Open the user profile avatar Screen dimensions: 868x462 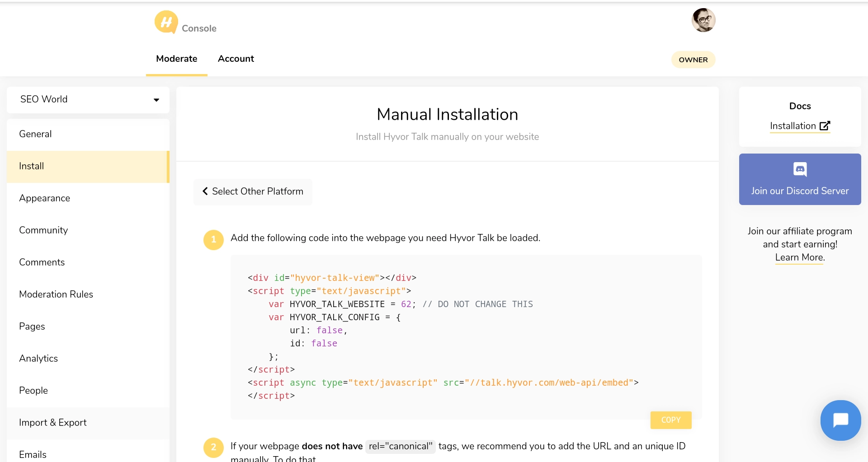[x=703, y=20]
